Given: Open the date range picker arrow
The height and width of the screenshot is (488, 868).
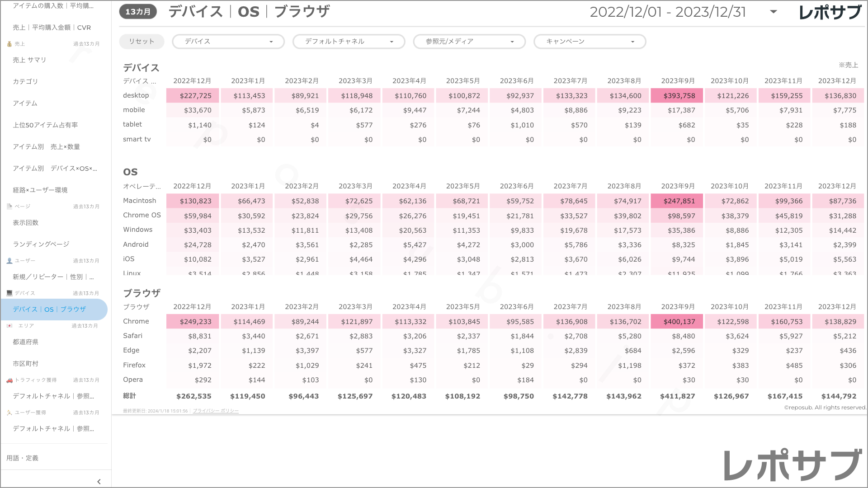Looking at the screenshot, I should click(x=773, y=12).
